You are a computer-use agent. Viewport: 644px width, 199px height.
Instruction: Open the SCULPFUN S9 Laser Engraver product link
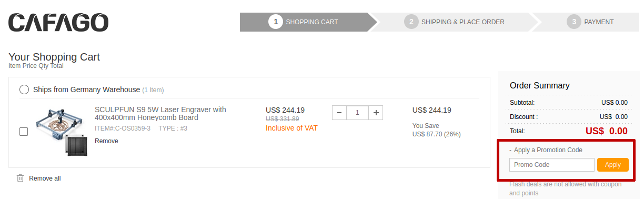tap(160, 113)
